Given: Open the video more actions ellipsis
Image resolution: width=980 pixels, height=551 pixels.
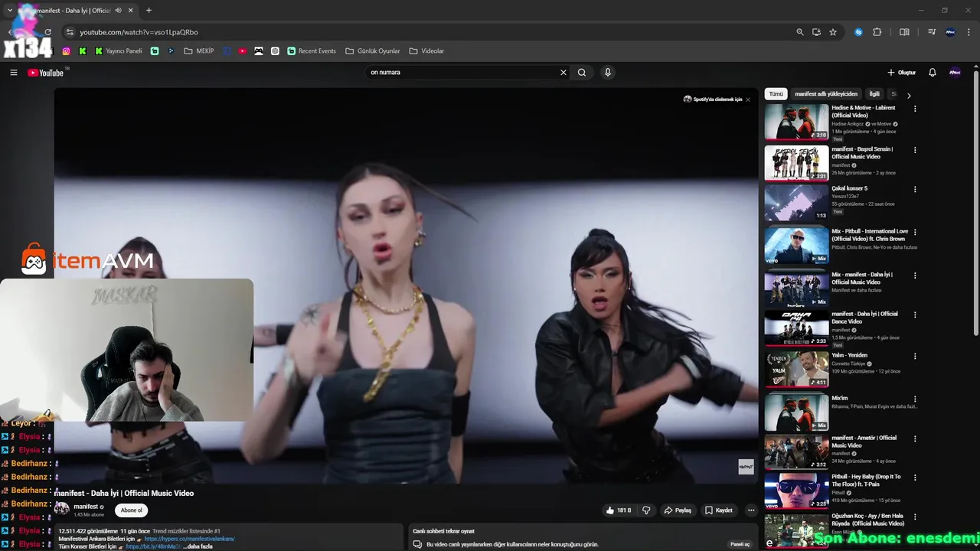Looking at the screenshot, I should [751, 510].
